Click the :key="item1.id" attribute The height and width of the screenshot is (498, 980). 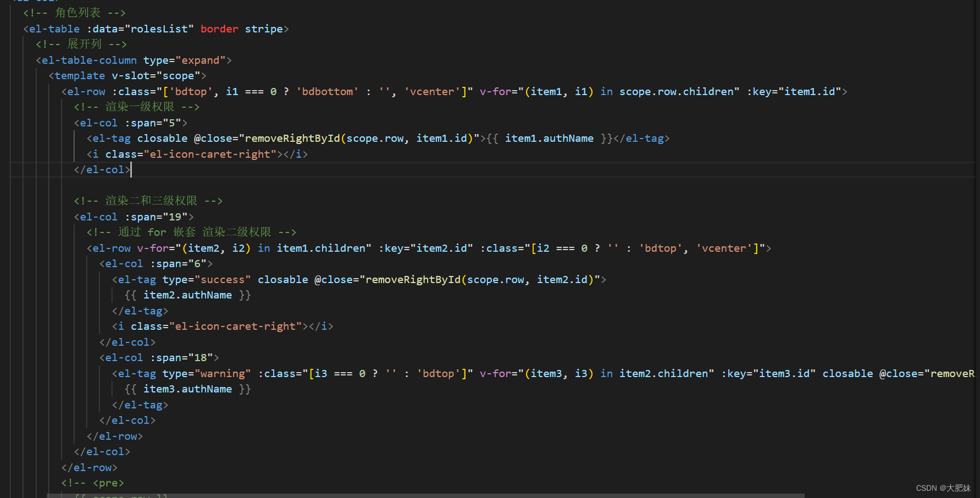point(794,91)
